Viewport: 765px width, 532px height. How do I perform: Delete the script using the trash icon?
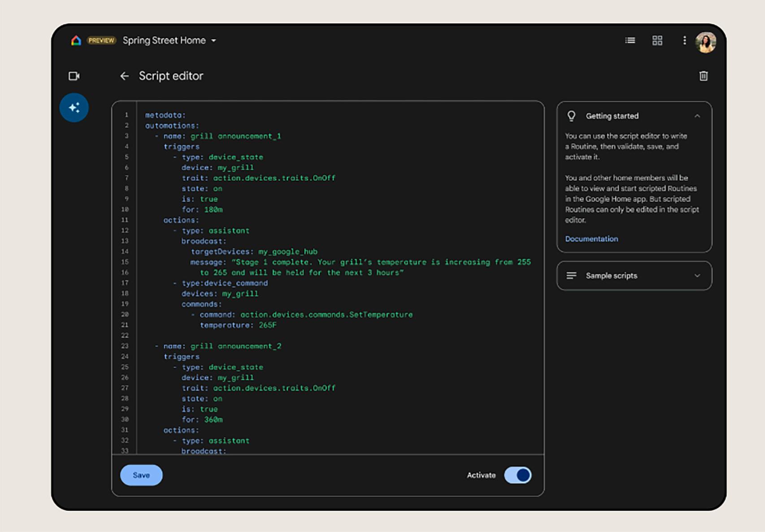(704, 76)
